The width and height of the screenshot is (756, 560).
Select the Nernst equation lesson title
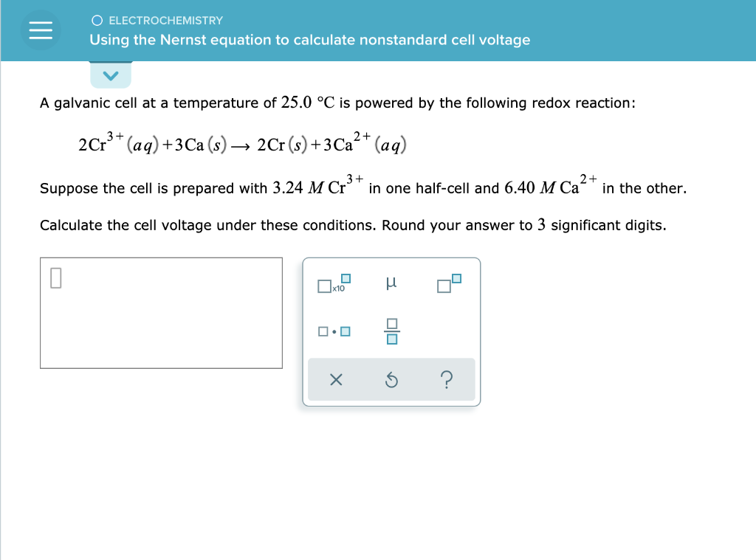(x=309, y=41)
